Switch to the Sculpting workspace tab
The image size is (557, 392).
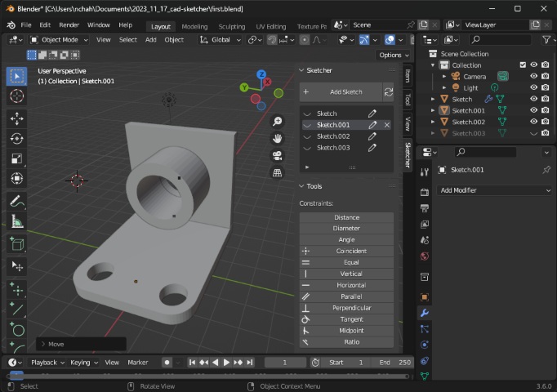tap(232, 26)
